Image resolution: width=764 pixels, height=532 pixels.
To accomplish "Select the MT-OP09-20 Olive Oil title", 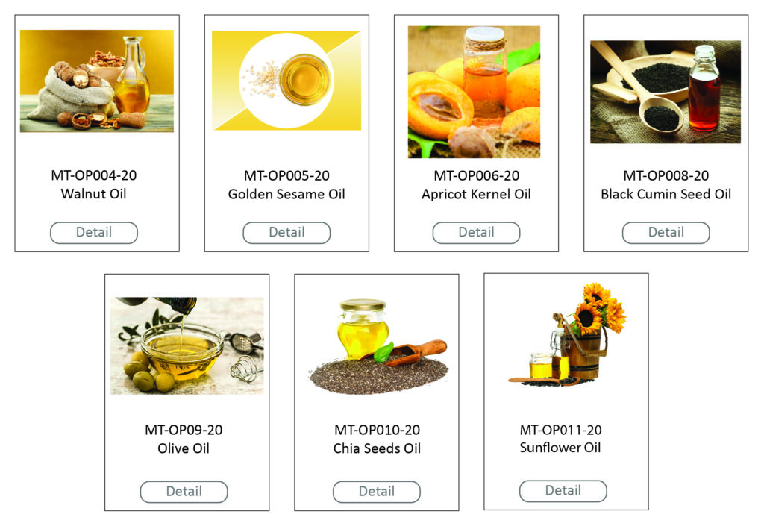I will (x=184, y=439).
